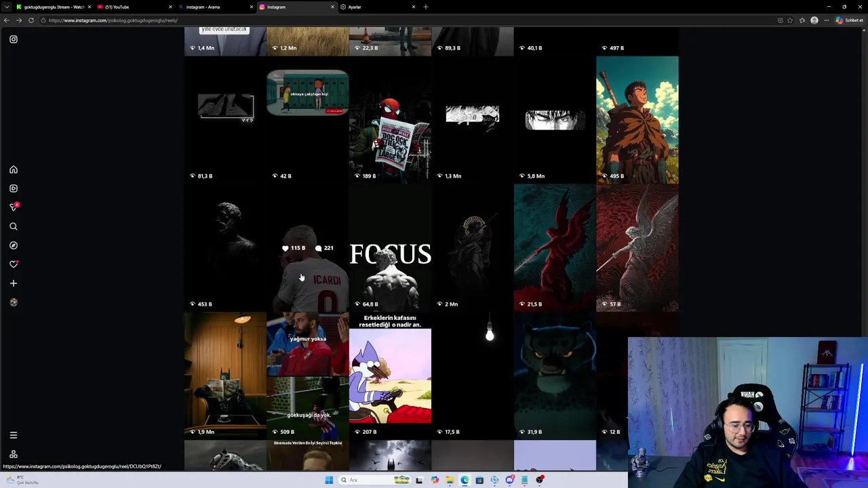Open Notifications heart icon in sidebar
This screenshot has height=488, width=868.
coord(14,264)
